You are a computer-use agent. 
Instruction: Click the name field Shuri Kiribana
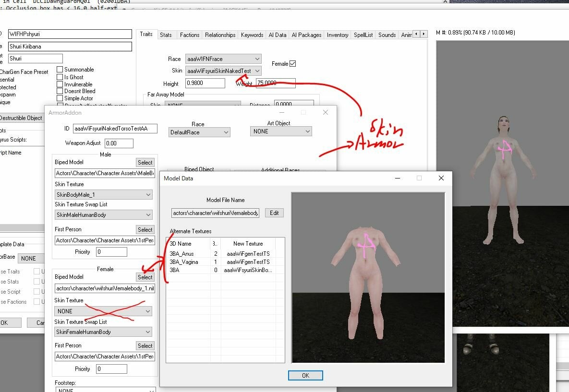point(70,47)
